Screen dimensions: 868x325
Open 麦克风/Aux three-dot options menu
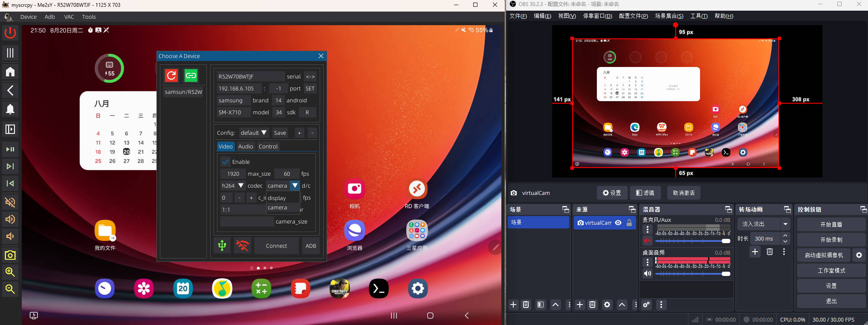click(648, 229)
